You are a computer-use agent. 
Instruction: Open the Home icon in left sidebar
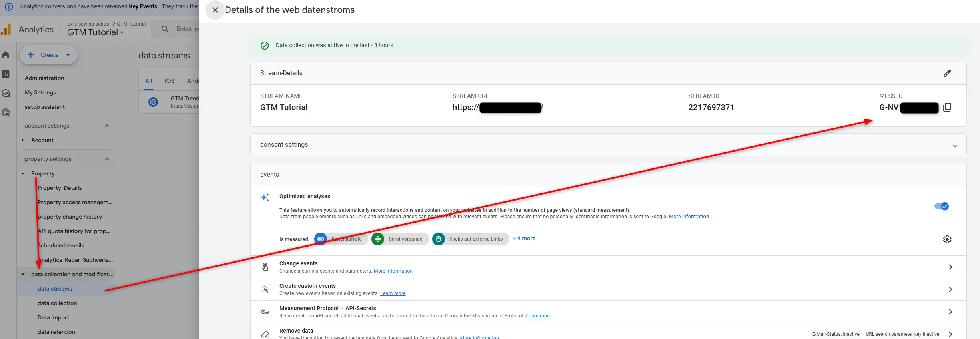pos(6,55)
